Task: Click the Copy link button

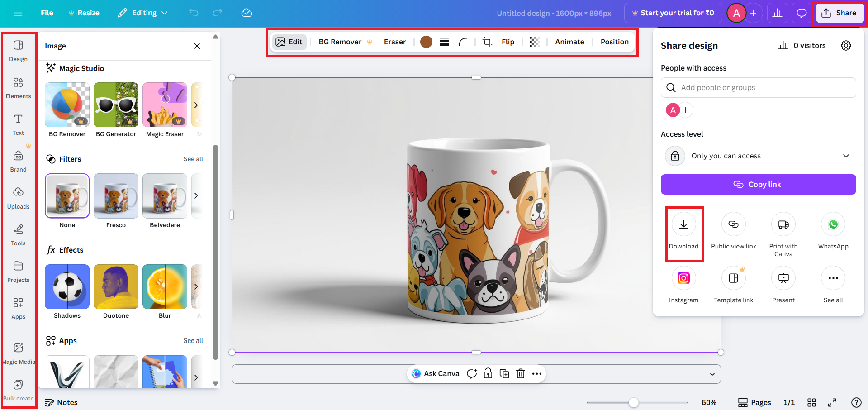Action: pyautogui.click(x=758, y=184)
